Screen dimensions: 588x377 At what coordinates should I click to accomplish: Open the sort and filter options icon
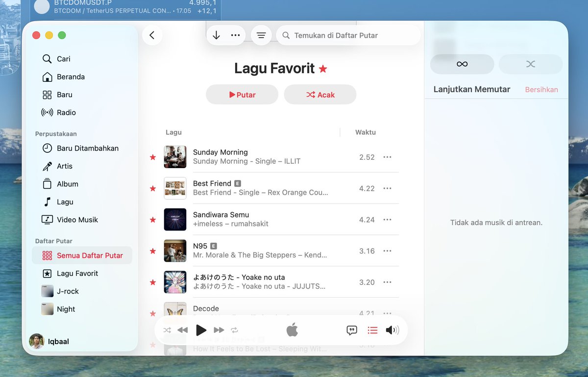tap(261, 35)
